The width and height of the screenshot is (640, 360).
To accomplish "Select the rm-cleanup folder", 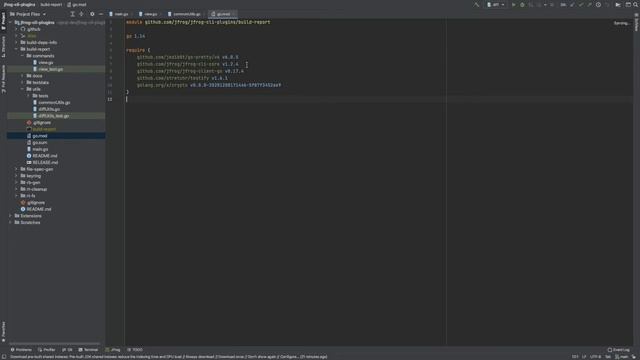I will [x=34, y=189].
